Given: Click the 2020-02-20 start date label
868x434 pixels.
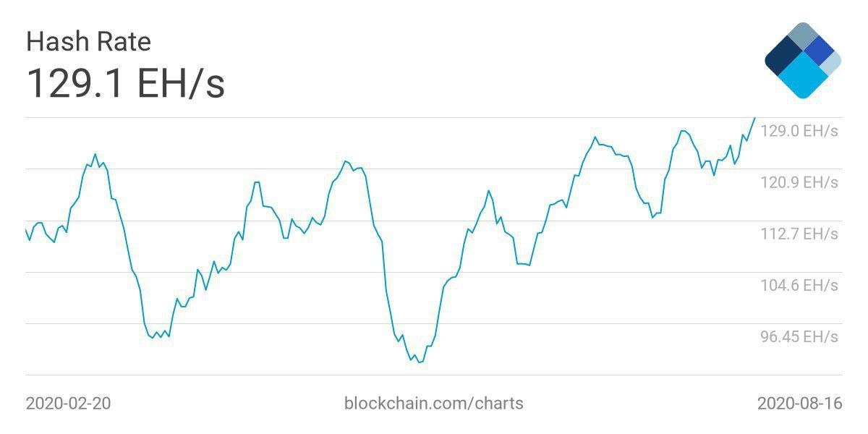Looking at the screenshot, I should click(68, 403).
